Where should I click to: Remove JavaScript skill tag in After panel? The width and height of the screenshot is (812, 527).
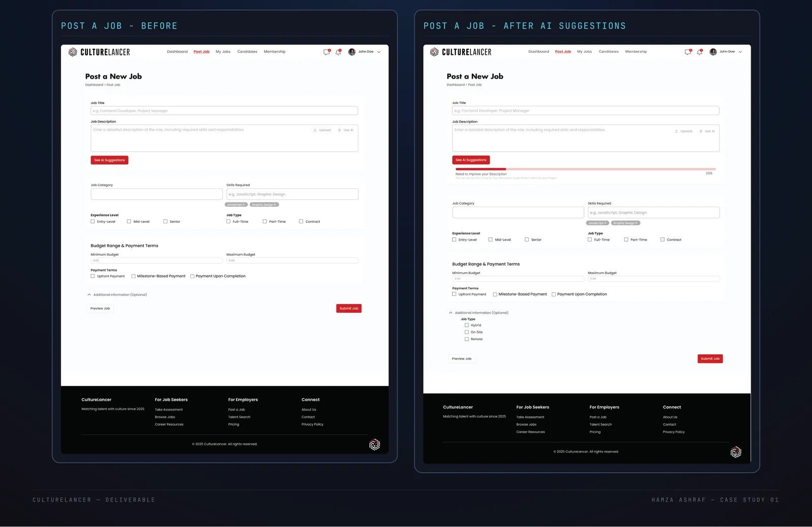[x=605, y=223]
